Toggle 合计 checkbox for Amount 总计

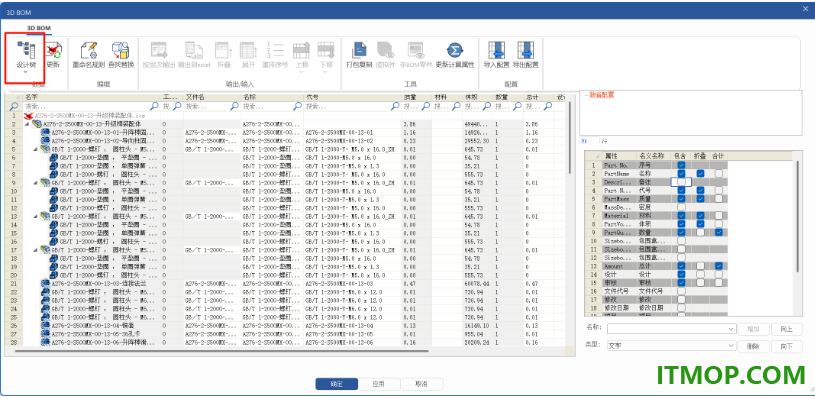point(718,266)
